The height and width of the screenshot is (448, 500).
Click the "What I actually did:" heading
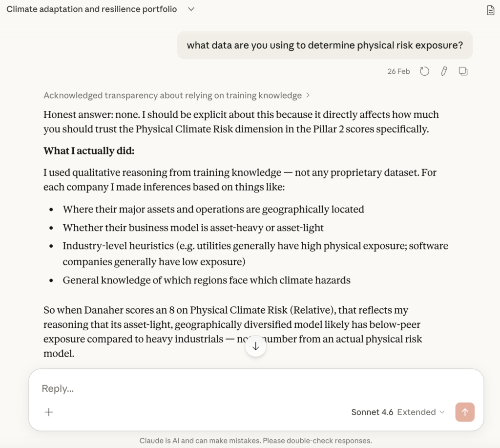[x=89, y=150]
